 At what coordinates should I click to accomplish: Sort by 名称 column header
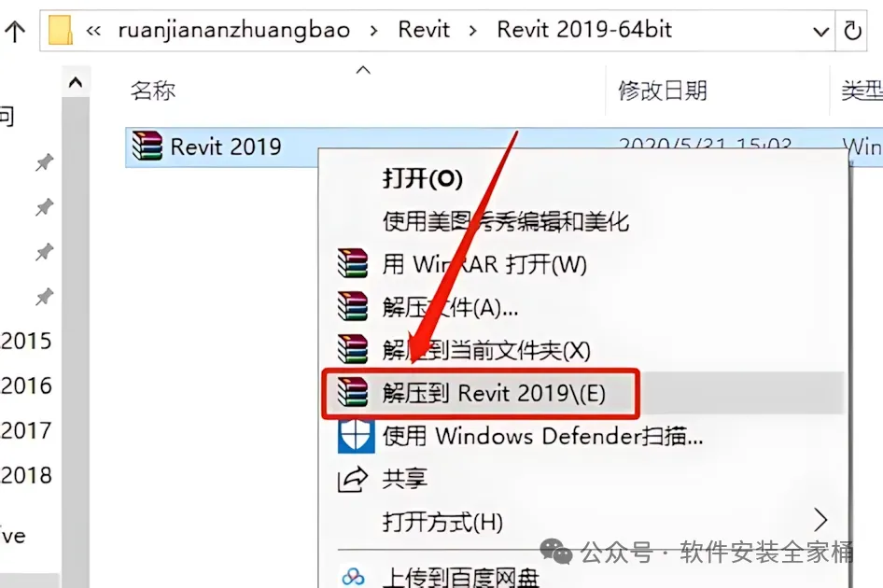(152, 91)
